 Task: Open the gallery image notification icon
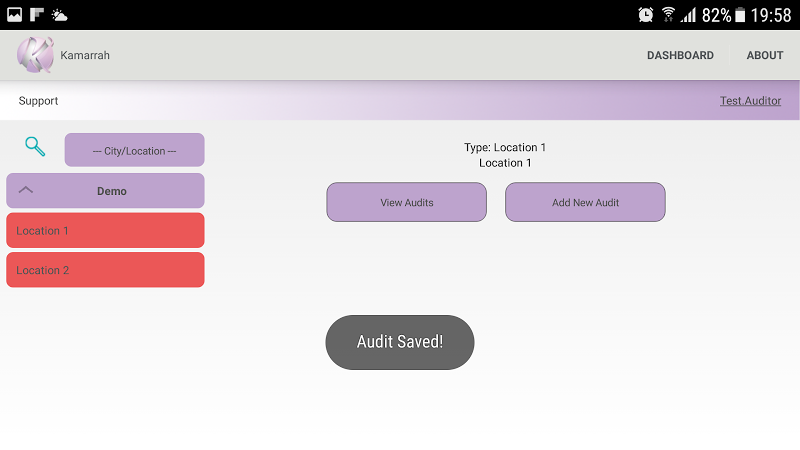14,15
